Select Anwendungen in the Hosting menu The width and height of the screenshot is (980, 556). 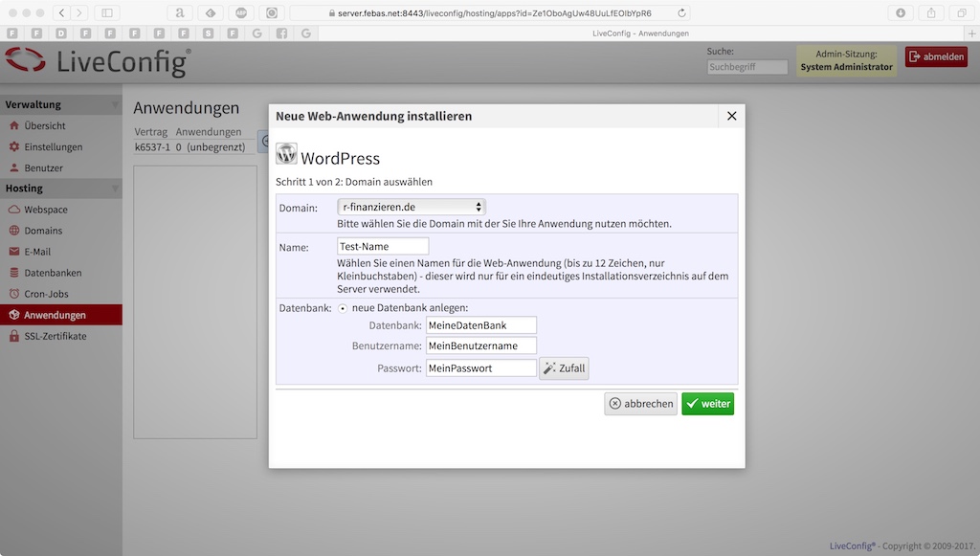click(x=61, y=315)
